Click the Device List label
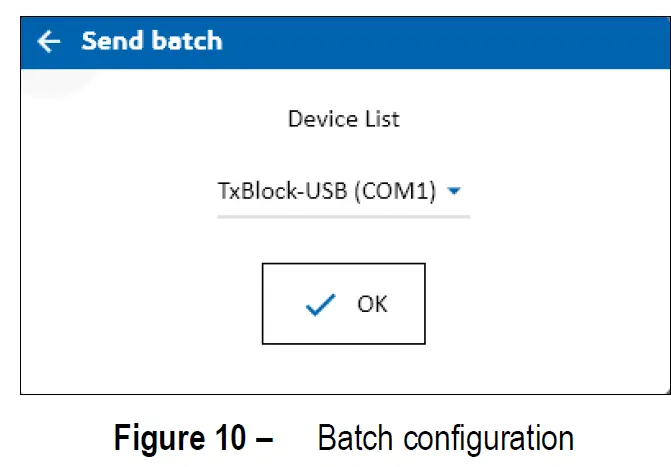The image size is (671, 467). click(x=343, y=119)
